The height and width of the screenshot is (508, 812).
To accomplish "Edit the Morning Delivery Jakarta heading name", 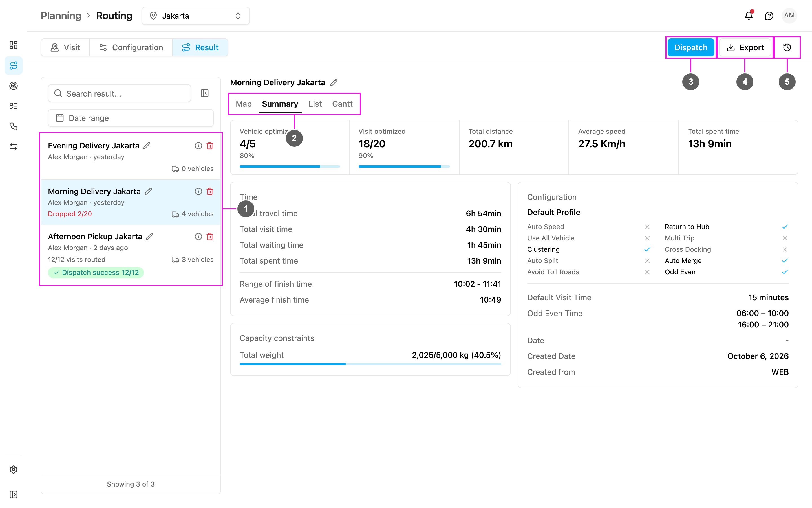I will [x=334, y=82].
